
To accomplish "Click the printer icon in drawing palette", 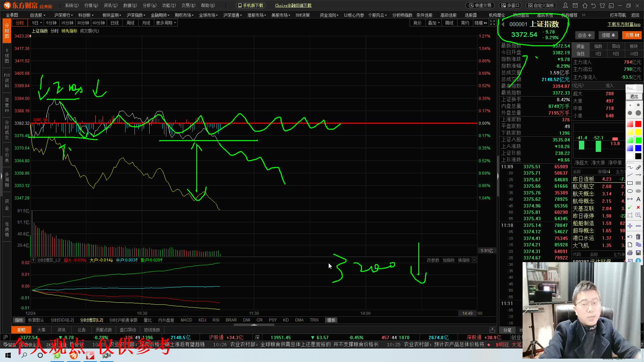I will click(x=630, y=253).
